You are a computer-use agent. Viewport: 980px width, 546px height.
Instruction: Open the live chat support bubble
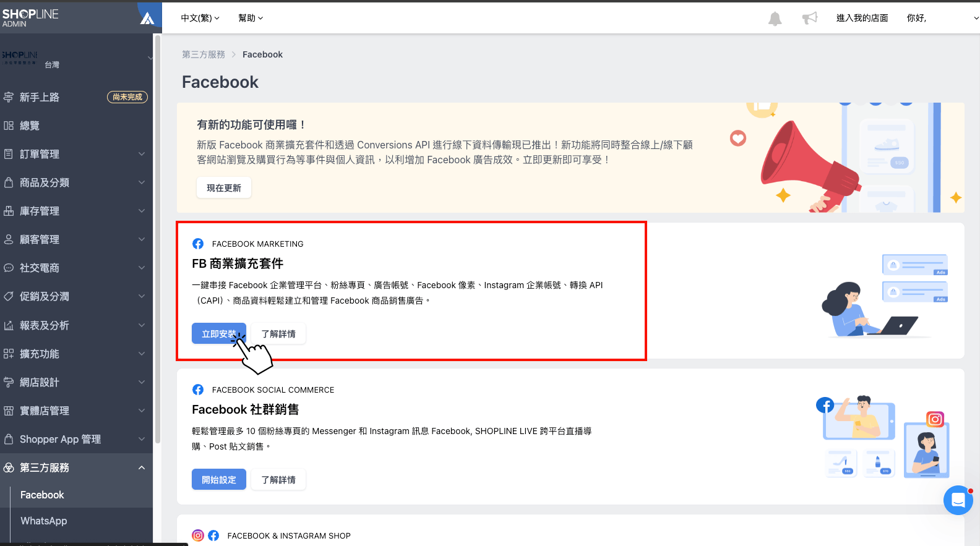coord(958,500)
